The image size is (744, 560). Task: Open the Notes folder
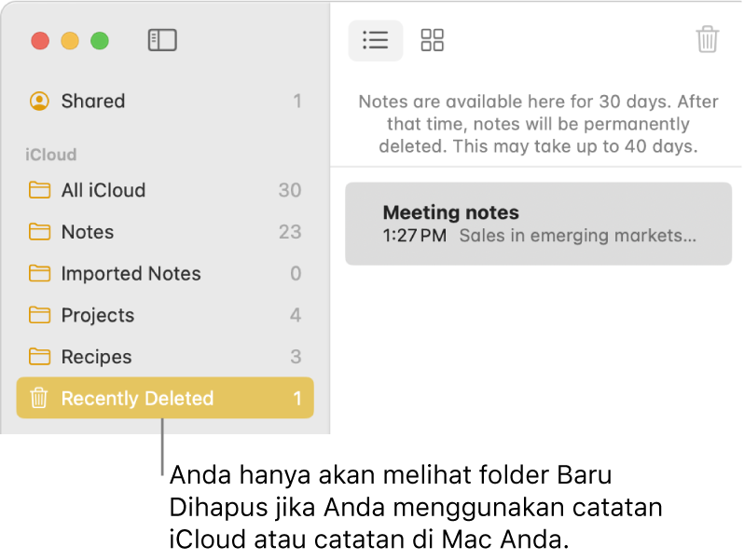pos(165,232)
